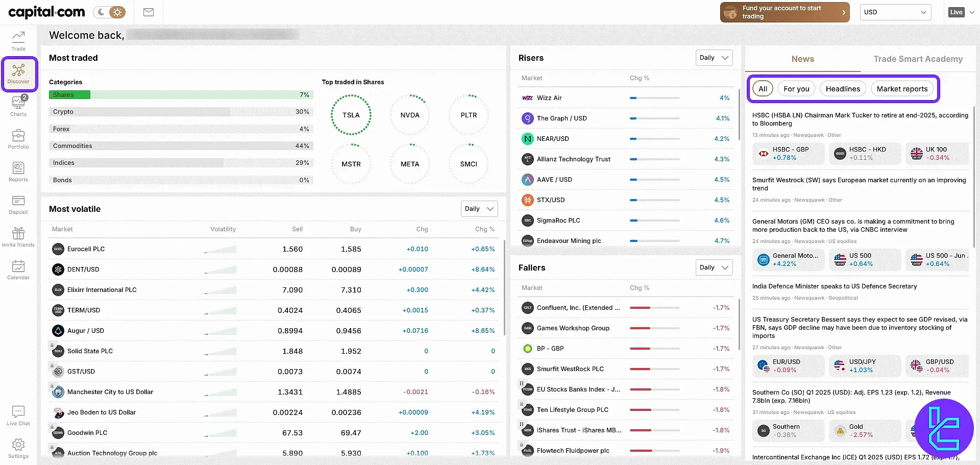Select the 'For you' news filter
This screenshot has width=980, height=465.
[x=796, y=89]
